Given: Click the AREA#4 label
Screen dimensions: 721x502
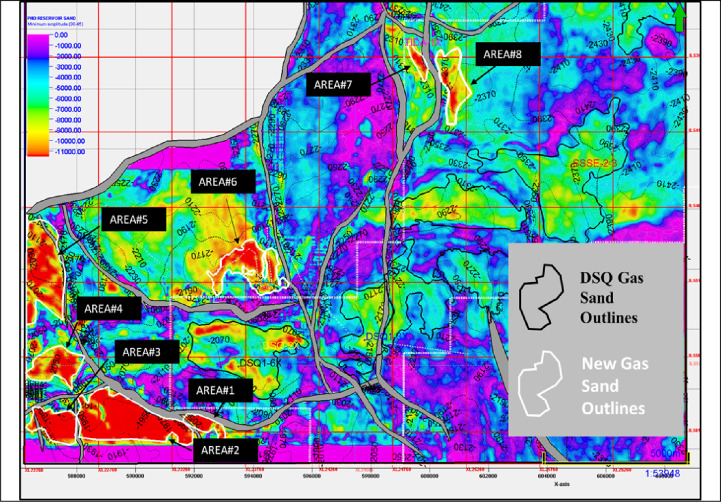Looking at the screenshot, I should [x=109, y=308].
